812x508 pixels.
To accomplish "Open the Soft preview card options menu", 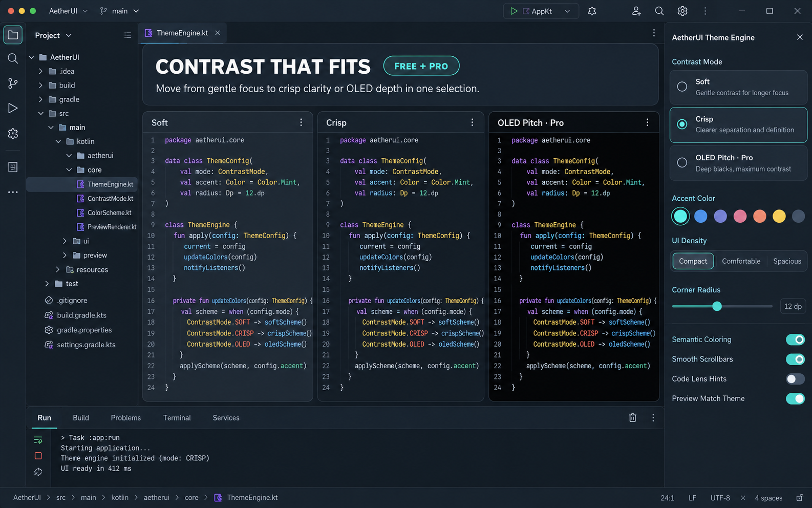I will (301, 122).
